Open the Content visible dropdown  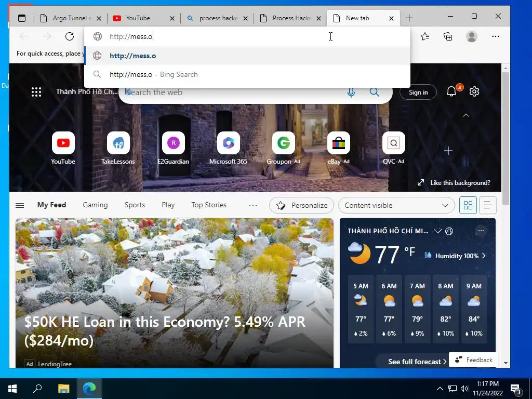click(396, 205)
